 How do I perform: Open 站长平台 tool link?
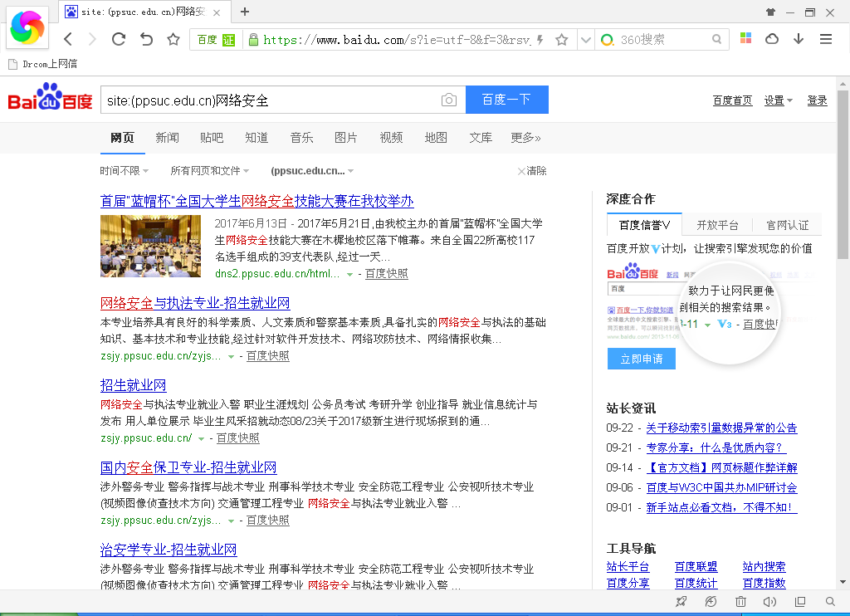628,567
